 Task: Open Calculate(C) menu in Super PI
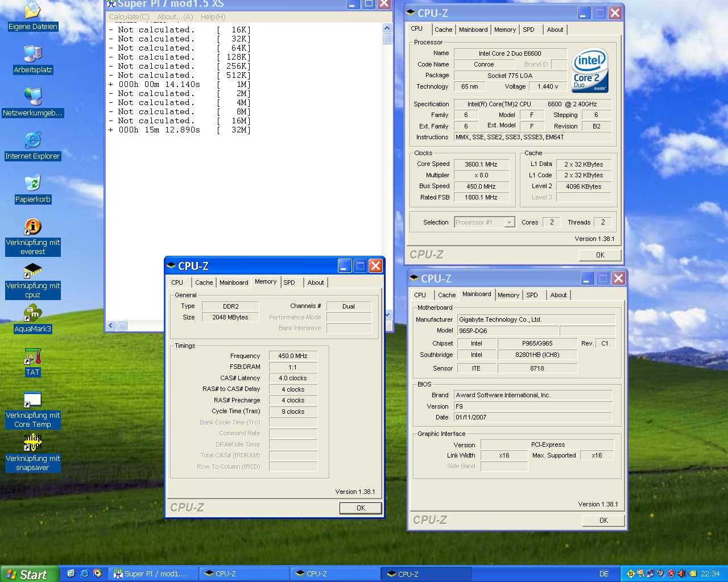pyautogui.click(x=129, y=17)
